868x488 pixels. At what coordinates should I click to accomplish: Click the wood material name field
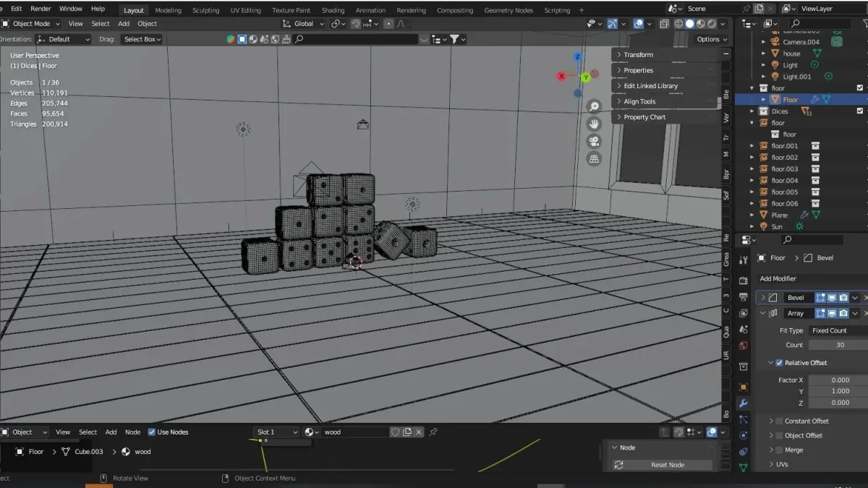tap(354, 432)
